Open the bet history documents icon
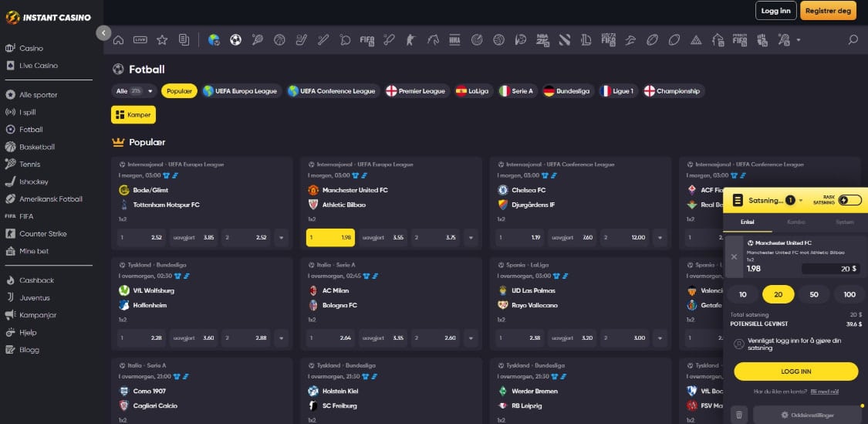868x424 pixels. [x=184, y=40]
